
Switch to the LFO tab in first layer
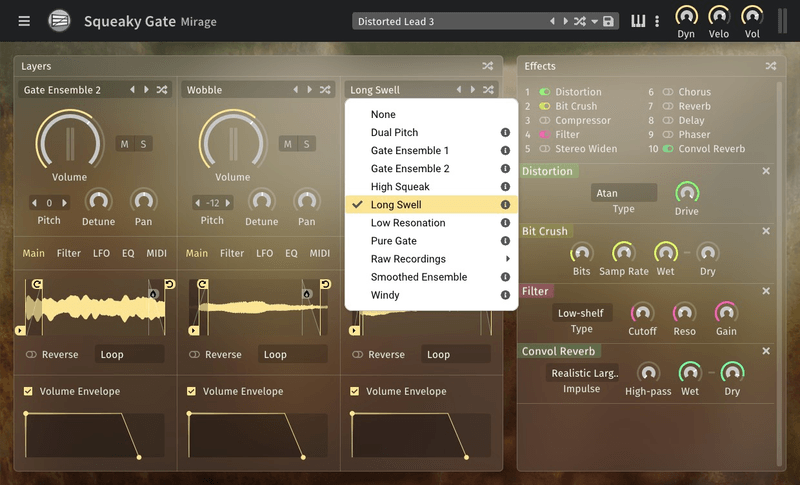tap(101, 253)
